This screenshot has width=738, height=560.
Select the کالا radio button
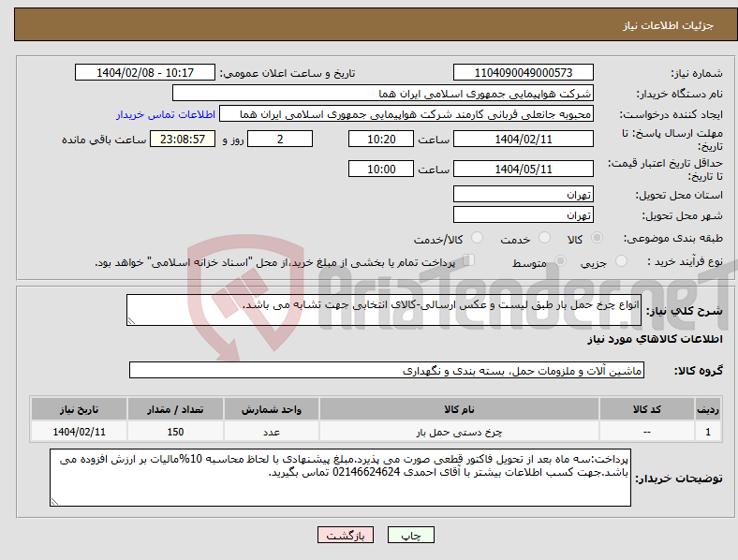(597, 238)
